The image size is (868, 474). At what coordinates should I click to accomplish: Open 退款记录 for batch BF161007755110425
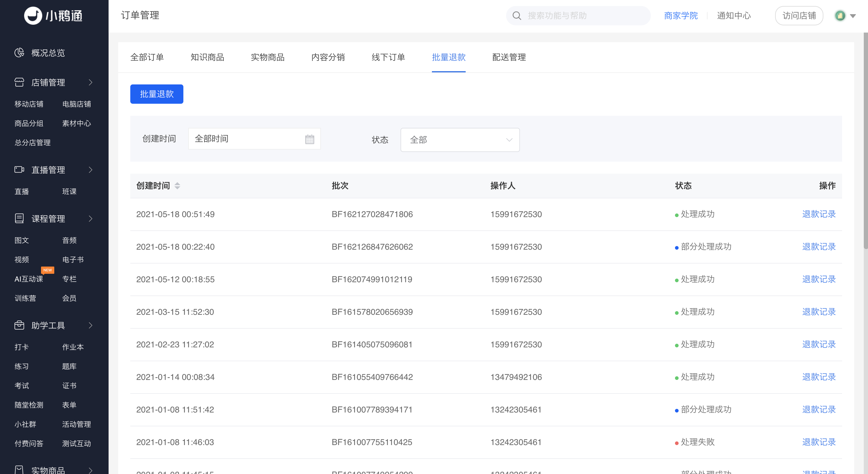(819, 442)
